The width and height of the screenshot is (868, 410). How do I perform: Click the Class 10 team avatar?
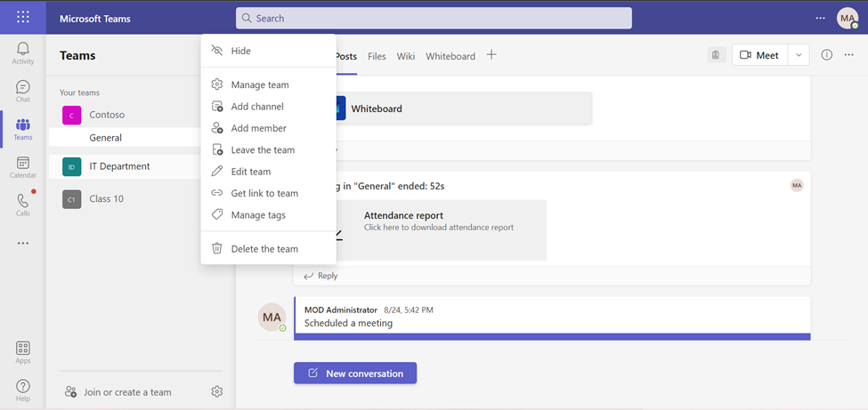tap(71, 199)
